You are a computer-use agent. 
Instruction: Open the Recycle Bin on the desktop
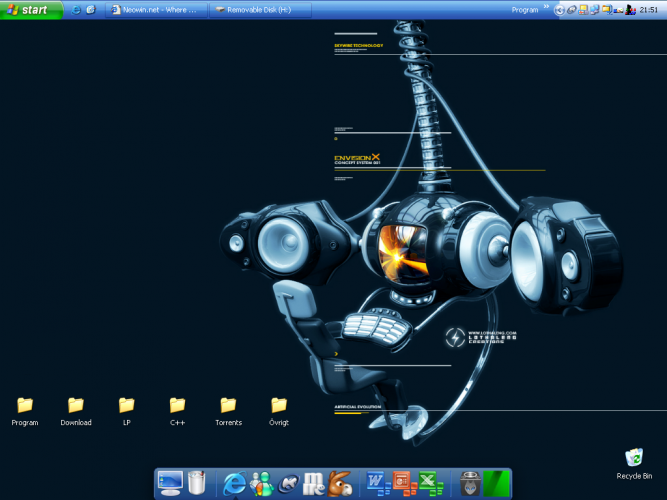click(x=634, y=460)
